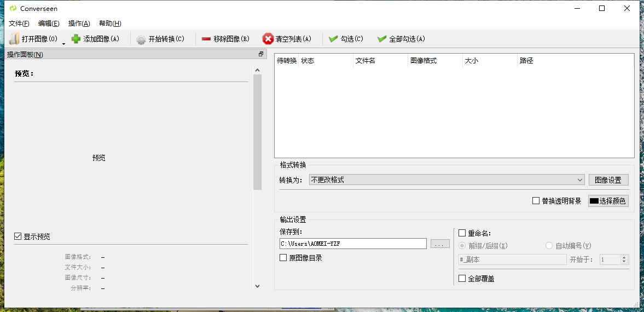Select the 自动编号(Y) radio button
Viewport: 644px width, 312px height.
tap(549, 246)
